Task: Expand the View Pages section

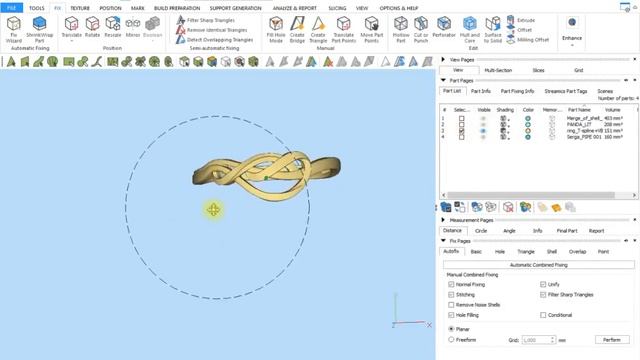Action: click(443, 60)
